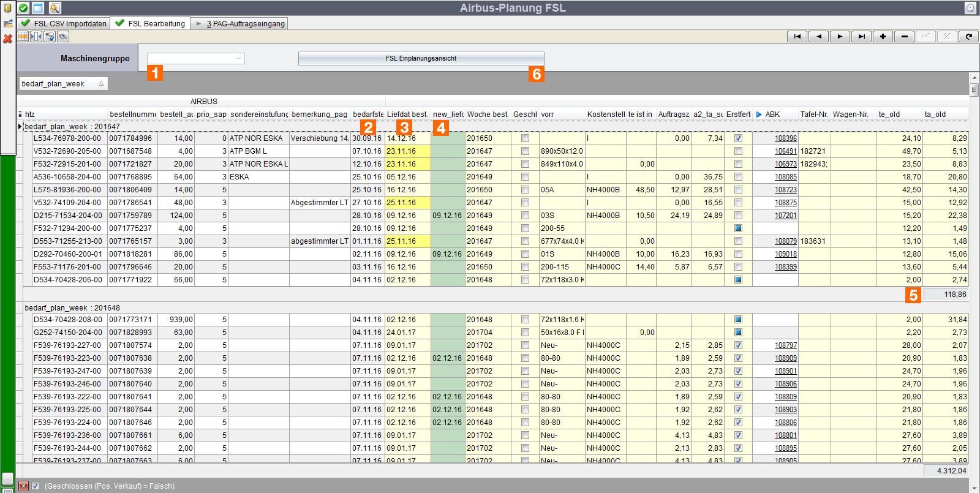Select cell 0071784996 in bestellnummer column

132,138
